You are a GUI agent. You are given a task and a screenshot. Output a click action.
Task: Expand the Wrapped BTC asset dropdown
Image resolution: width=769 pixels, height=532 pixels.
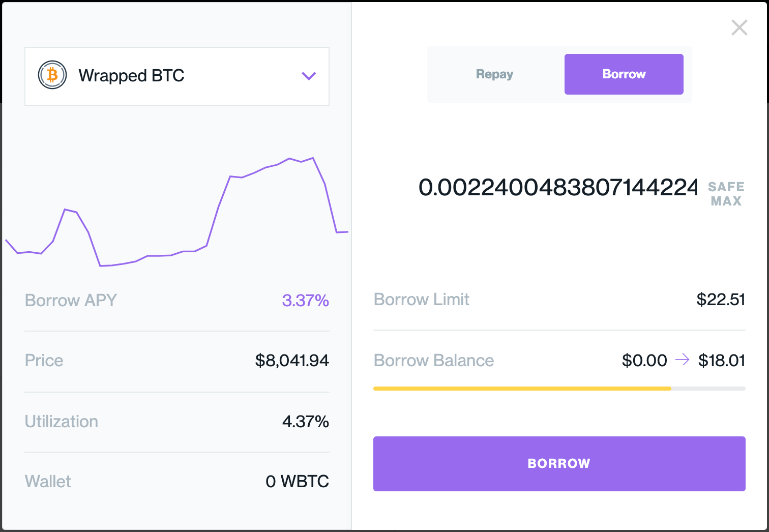pos(177,76)
